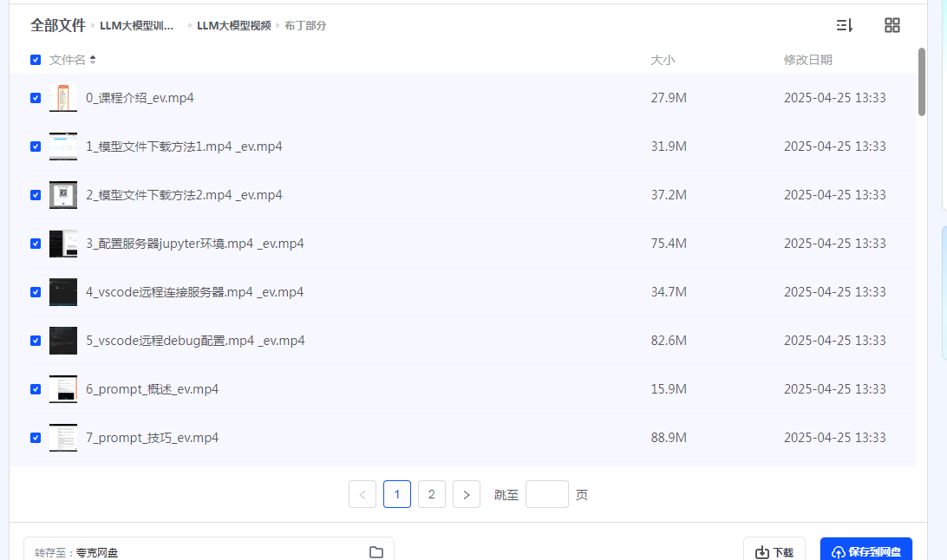Open the 全部文件 breadcrumb root
947x560 pixels.
57,25
